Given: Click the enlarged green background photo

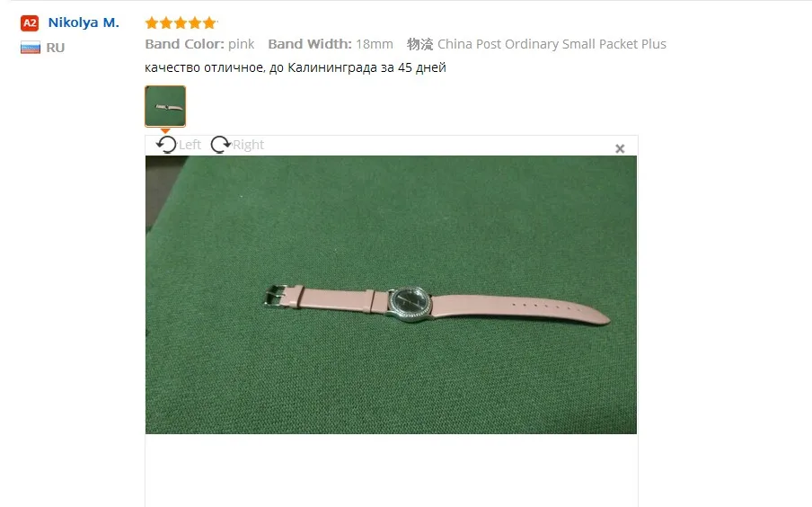Looking at the screenshot, I should coord(391,295).
